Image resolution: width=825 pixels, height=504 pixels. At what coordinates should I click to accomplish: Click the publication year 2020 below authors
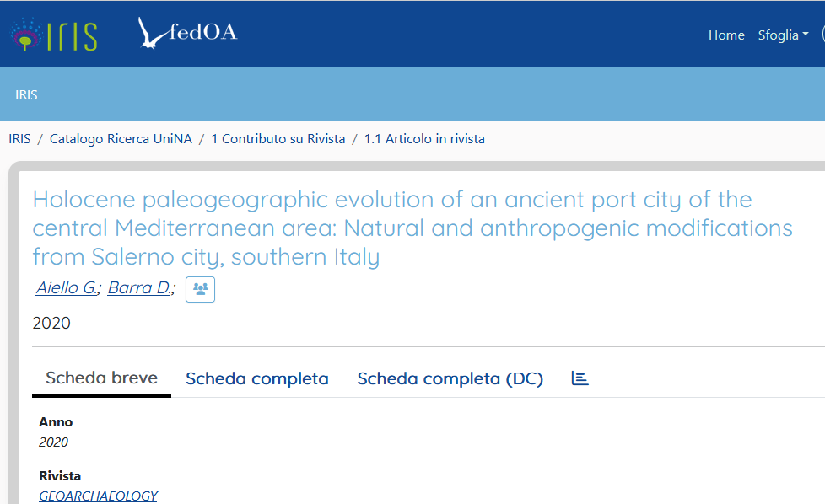pyautogui.click(x=51, y=323)
